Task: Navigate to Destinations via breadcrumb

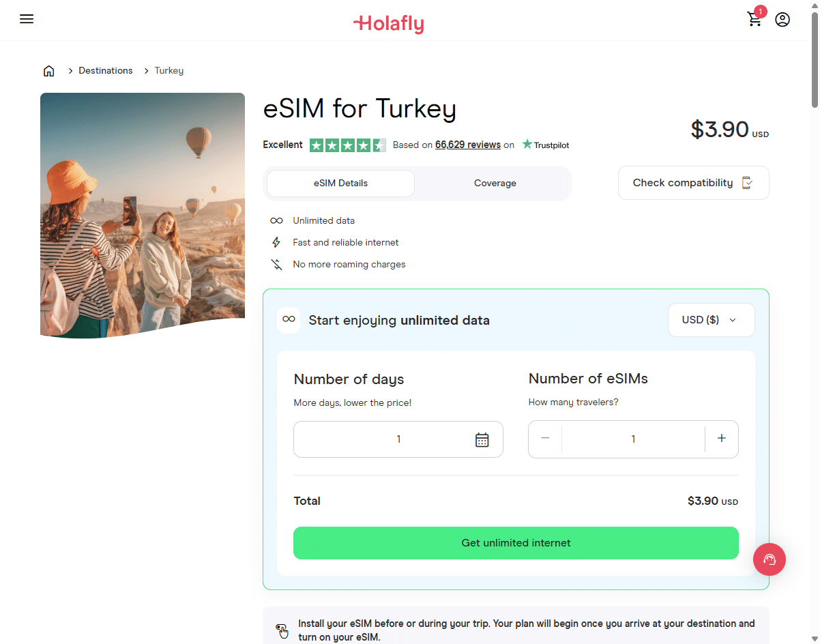Action: coord(106,70)
